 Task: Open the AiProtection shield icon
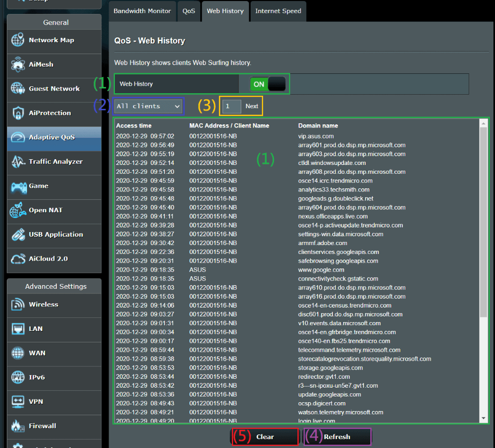coord(18,113)
